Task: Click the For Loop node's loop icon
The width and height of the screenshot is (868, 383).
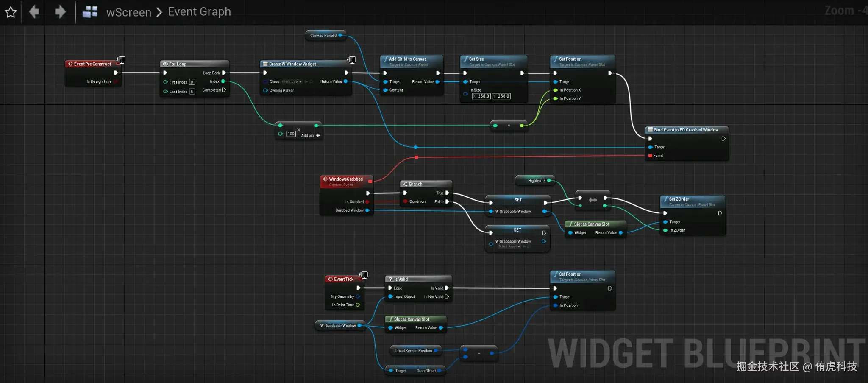Action: click(165, 64)
